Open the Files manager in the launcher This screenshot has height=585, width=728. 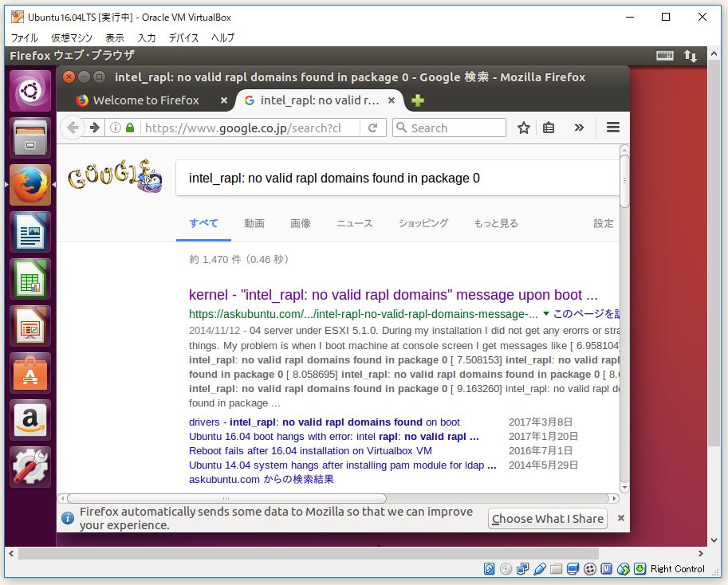(30, 138)
